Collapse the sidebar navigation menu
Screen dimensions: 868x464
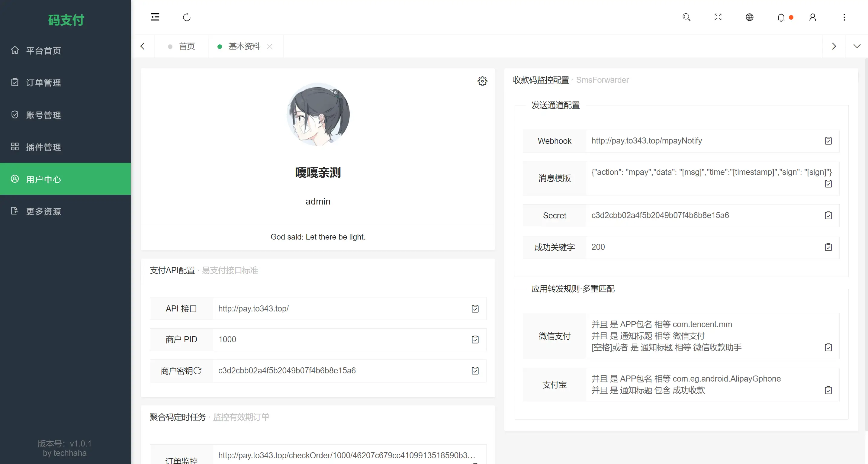point(155,17)
